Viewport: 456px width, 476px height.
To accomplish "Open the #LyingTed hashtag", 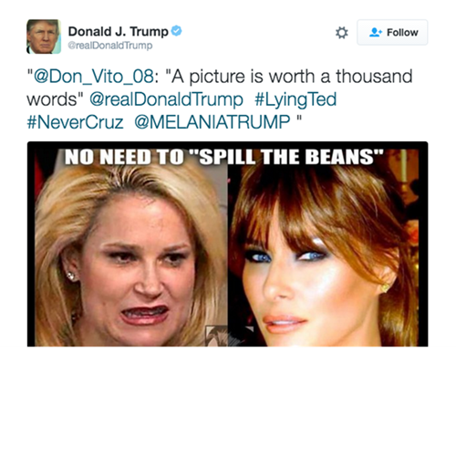I will [x=295, y=99].
